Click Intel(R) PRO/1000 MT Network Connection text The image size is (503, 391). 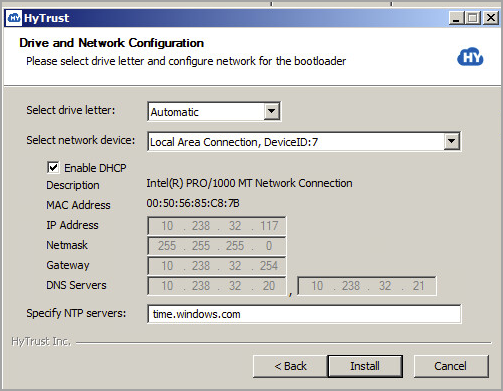point(249,183)
